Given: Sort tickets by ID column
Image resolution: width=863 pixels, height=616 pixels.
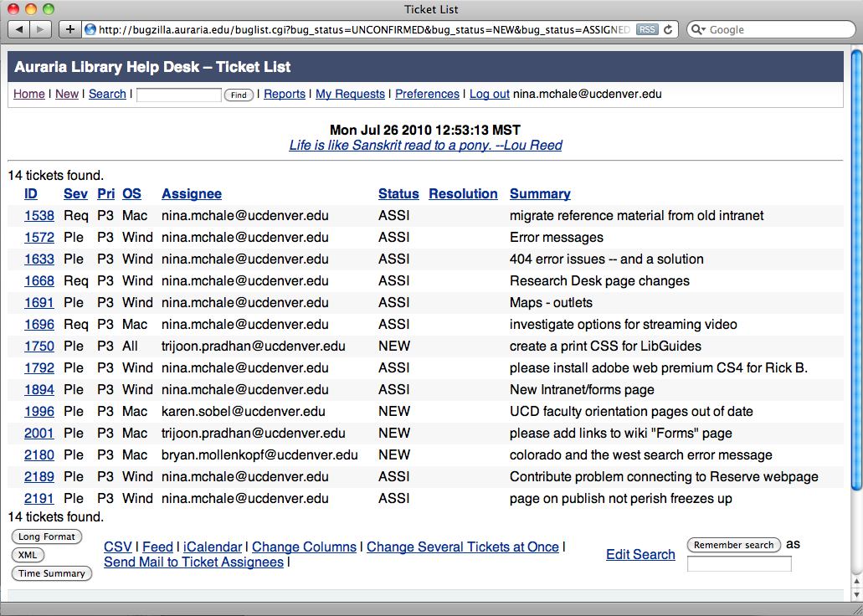Looking at the screenshot, I should coord(31,194).
